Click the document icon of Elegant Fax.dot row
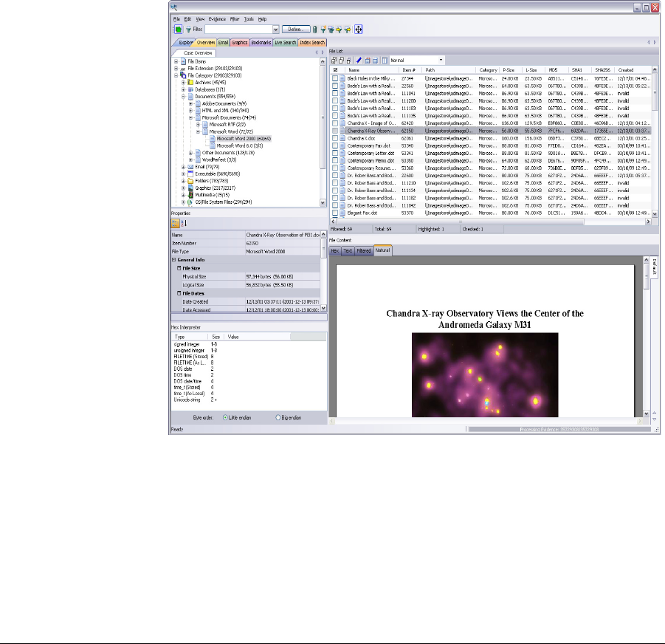 click(x=342, y=213)
